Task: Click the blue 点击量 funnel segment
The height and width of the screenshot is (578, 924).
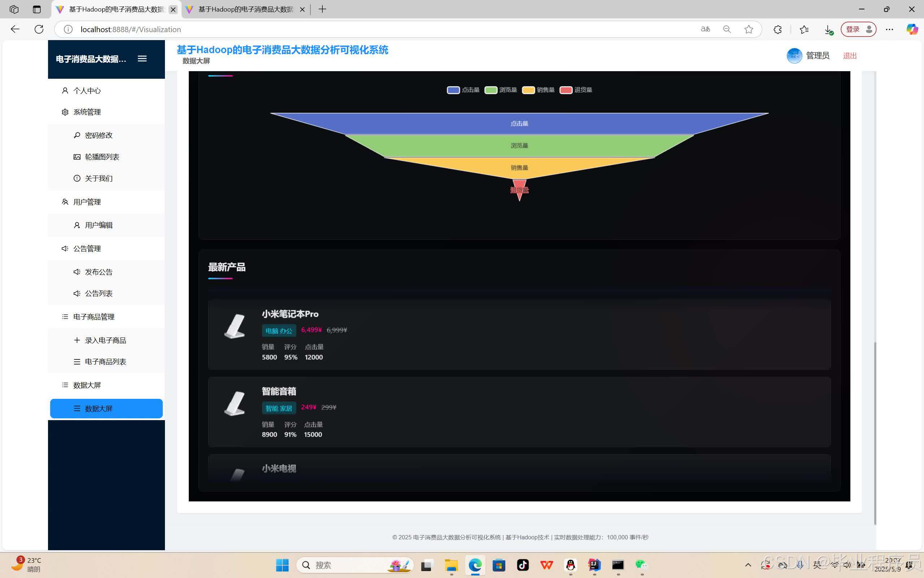Action: (519, 124)
